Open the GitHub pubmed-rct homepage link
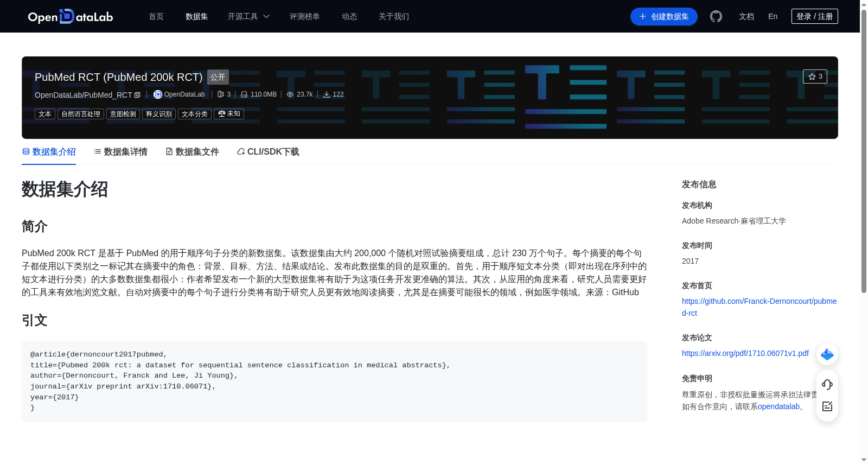 pyautogui.click(x=759, y=307)
